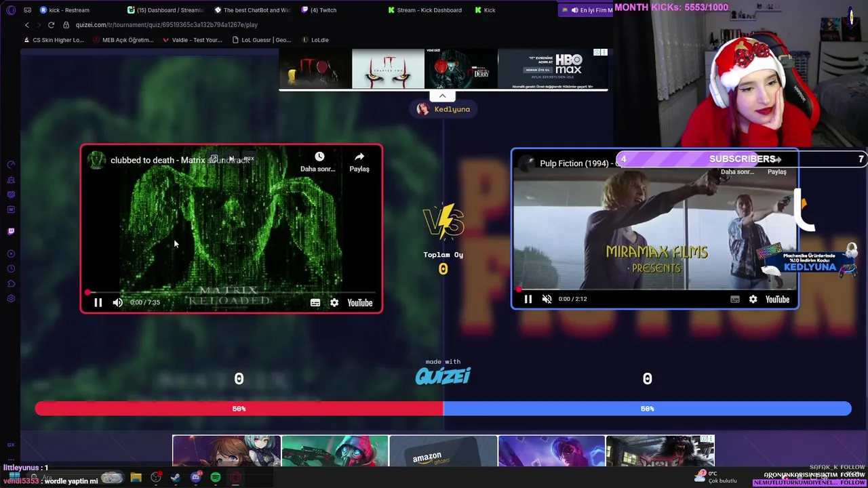Switch to Stream - Kick Dashboard tab
This screenshot has width=868, height=488.
(x=426, y=10)
